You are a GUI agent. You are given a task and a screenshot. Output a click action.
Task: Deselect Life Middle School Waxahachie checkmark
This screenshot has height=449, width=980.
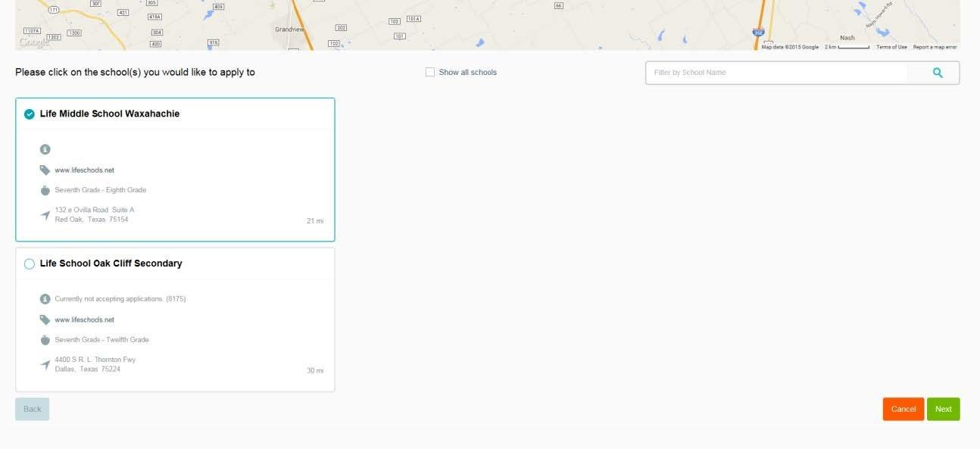(x=30, y=114)
